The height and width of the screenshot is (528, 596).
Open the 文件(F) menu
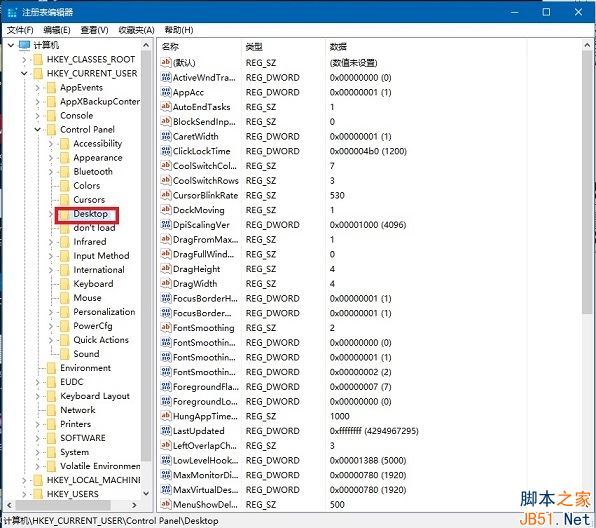pos(20,30)
